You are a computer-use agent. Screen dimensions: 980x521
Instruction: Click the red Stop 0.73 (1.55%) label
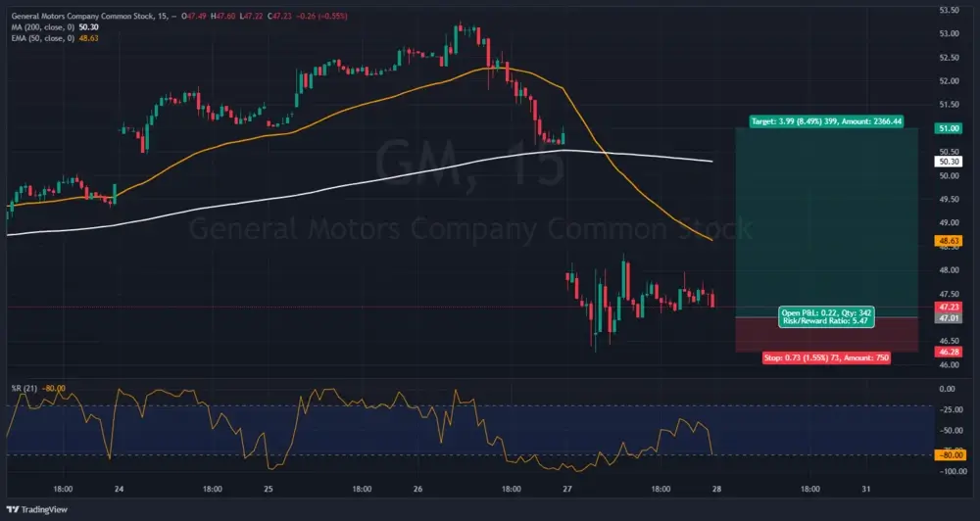[826, 358]
